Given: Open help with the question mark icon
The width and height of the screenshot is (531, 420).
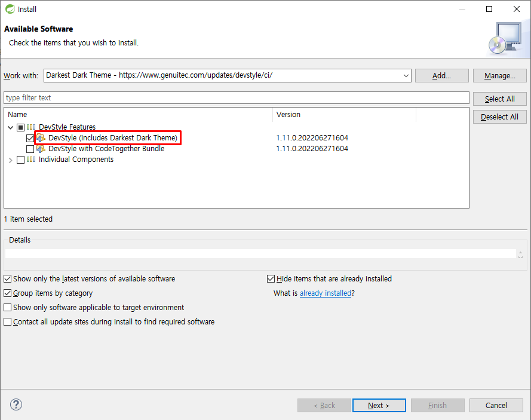Looking at the screenshot, I should click(x=16, y=404).
